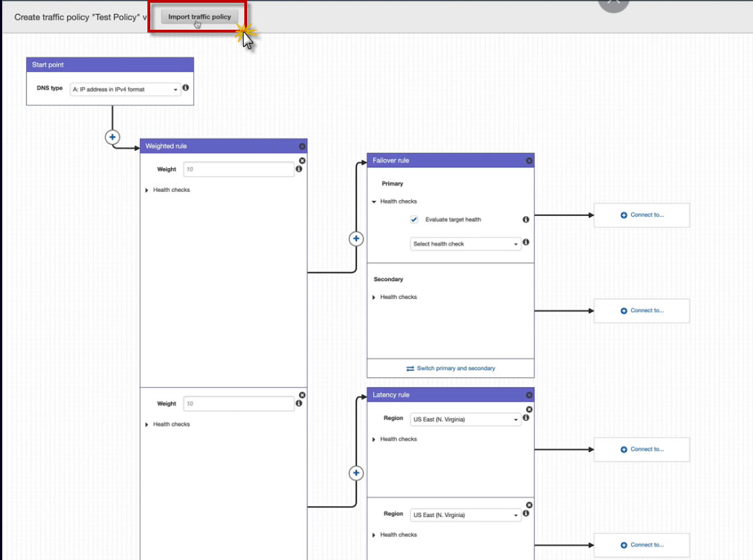753x560 pixels.
Task: Click plus circle before the Latency rule
Action: point(356,473)
